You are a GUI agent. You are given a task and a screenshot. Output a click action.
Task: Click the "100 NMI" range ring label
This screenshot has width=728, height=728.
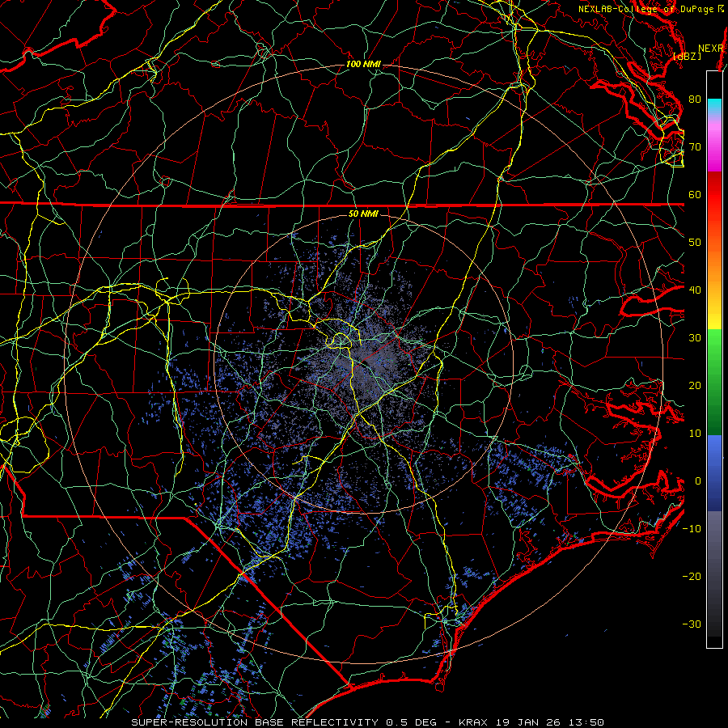click(363, 64)
